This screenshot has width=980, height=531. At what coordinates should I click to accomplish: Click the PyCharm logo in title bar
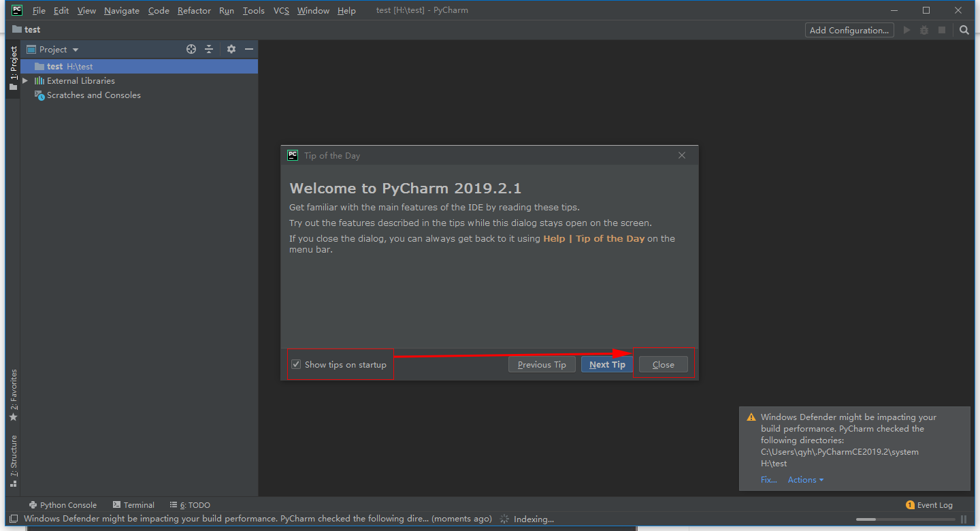pyautogui.click(x=17, y=10)
